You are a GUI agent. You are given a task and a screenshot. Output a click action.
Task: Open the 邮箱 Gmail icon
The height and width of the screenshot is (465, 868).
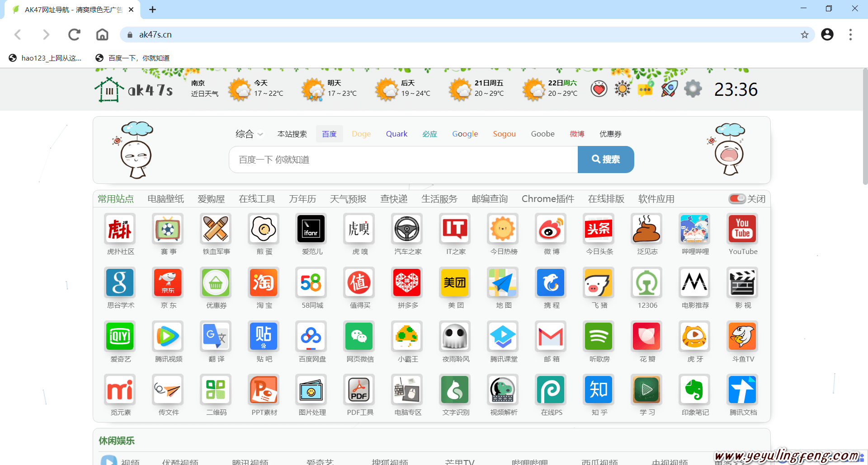[551, 336]
